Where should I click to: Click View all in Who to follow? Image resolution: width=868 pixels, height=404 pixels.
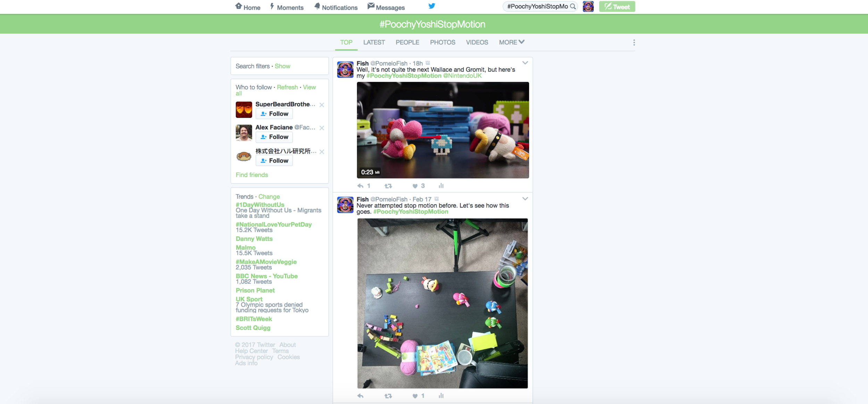click(x=276, y=90)
